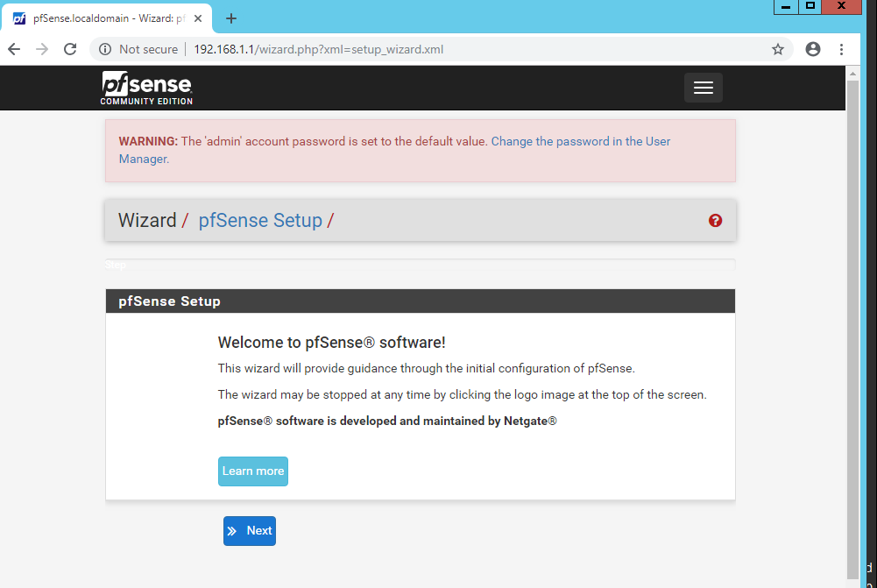Click the vertical page scrollbar
Image resolution: width=877 pixels, height=588 pixels.
(852, 263)
